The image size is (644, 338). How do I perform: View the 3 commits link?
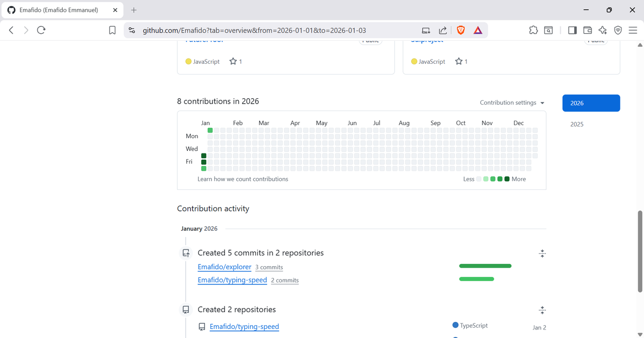[x=269, y=267]
